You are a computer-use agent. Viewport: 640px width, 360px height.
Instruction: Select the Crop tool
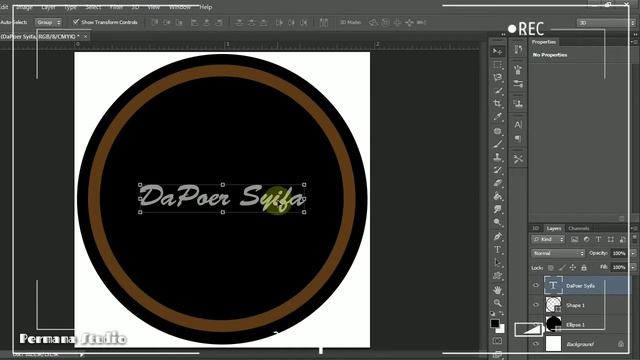497,104
